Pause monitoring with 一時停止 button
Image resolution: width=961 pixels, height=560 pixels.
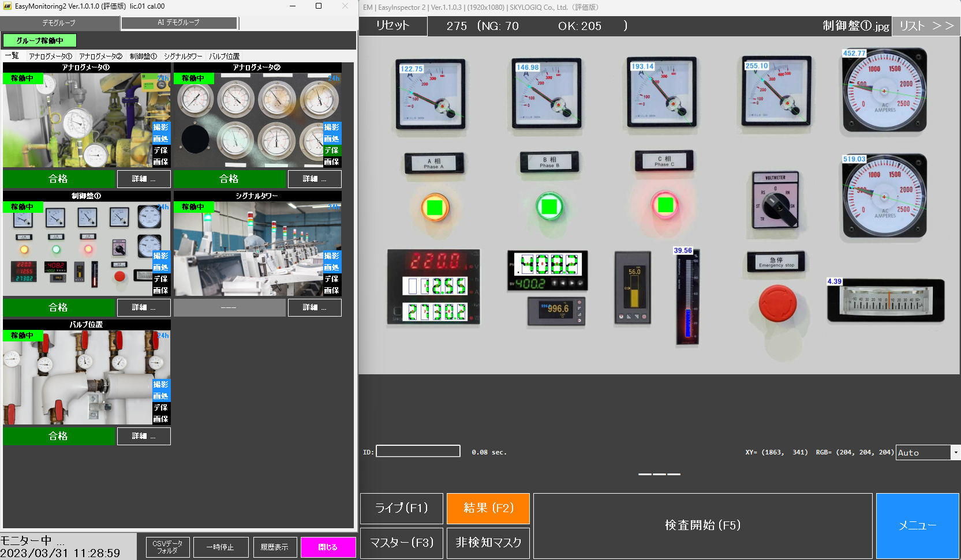[x=220, y=547]
